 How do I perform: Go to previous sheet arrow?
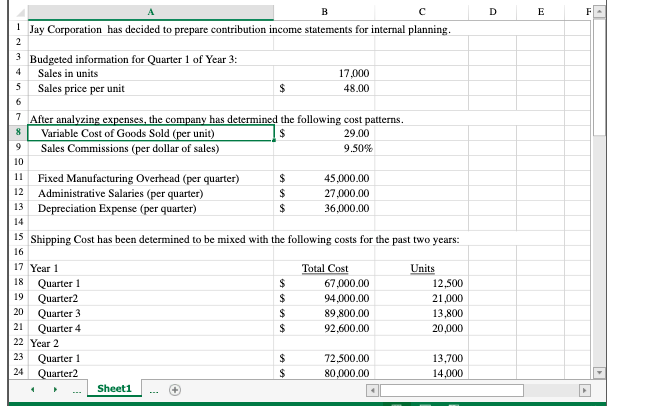pyautogui.click(x=33, y=389)
